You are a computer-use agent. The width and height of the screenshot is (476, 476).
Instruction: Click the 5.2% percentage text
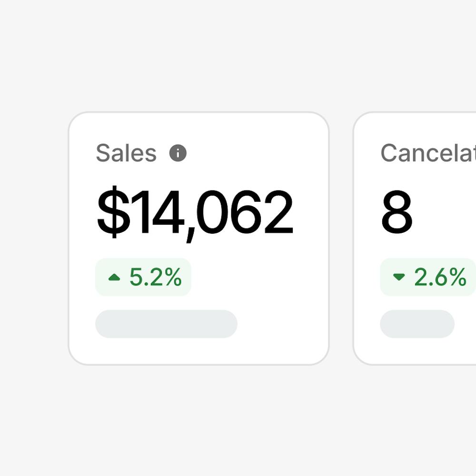coord(156,277)
